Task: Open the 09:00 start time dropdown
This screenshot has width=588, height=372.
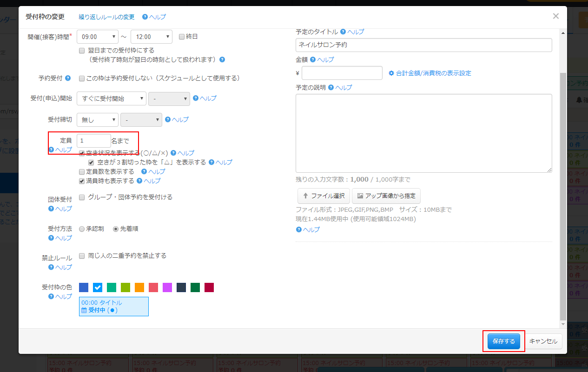Action: pos(98,36)
